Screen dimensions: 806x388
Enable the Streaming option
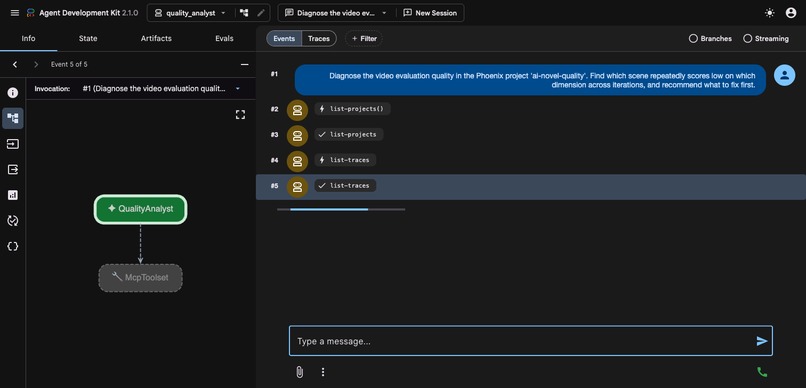[766, 39]
